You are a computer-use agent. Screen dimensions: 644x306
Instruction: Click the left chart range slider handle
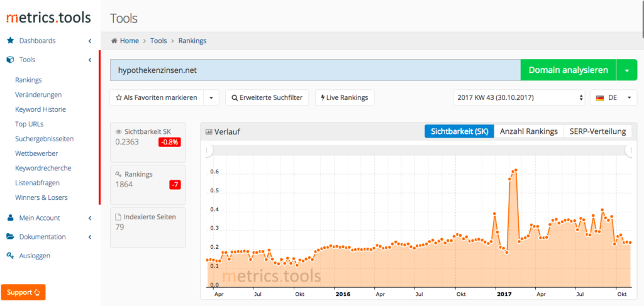pos(209,151)
